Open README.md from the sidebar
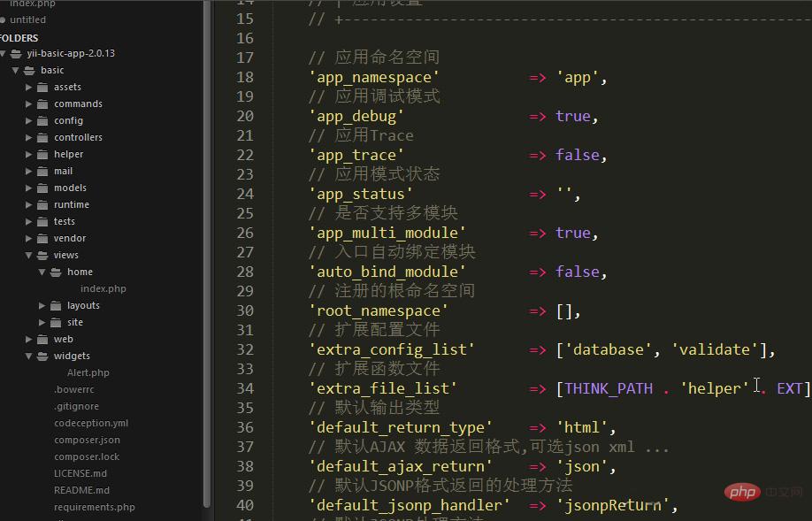This screenshot has height=521, width=812. pos(81,490)
